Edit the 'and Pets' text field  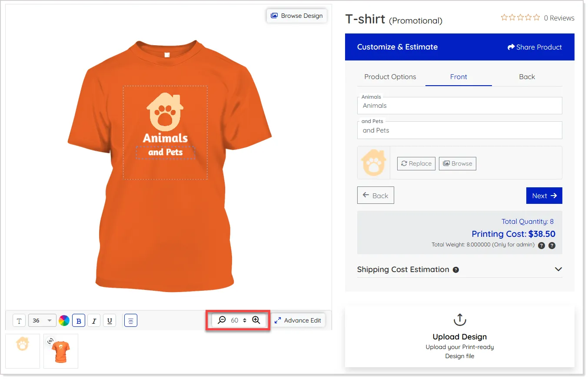pyautogui.click(x=460, y=130)
